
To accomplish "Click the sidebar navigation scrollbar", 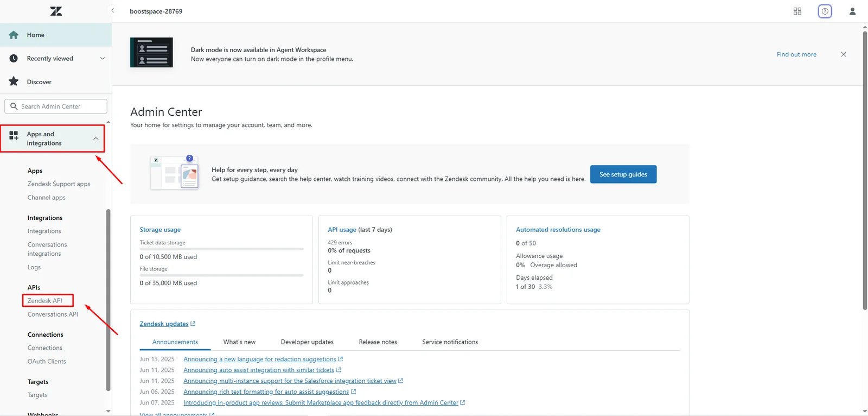I will (108, 300).
